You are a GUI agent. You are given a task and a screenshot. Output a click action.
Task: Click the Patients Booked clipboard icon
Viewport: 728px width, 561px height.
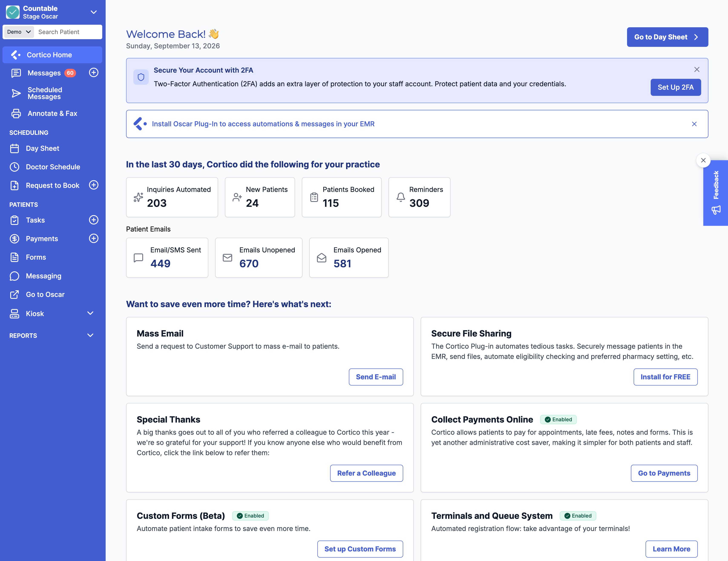314,197
